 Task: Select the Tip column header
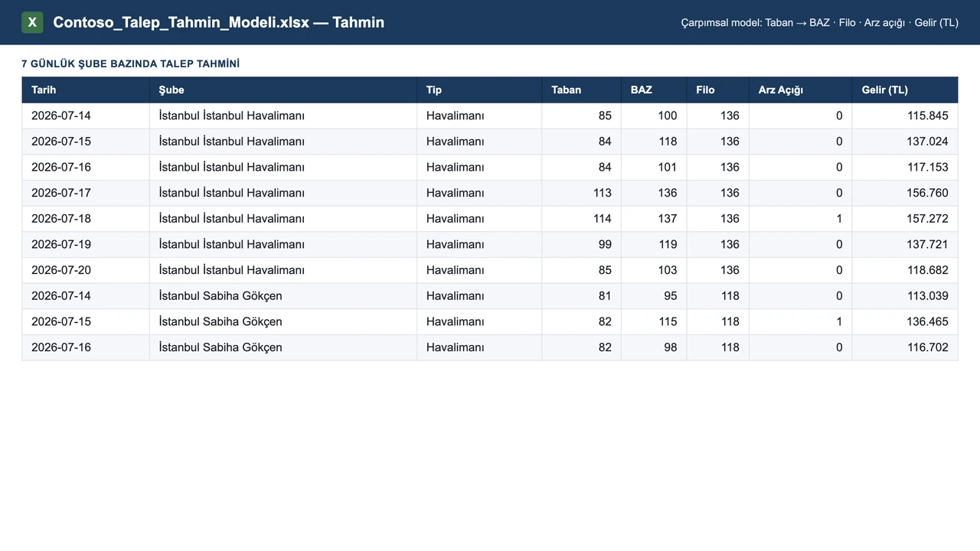click(479, 90)
